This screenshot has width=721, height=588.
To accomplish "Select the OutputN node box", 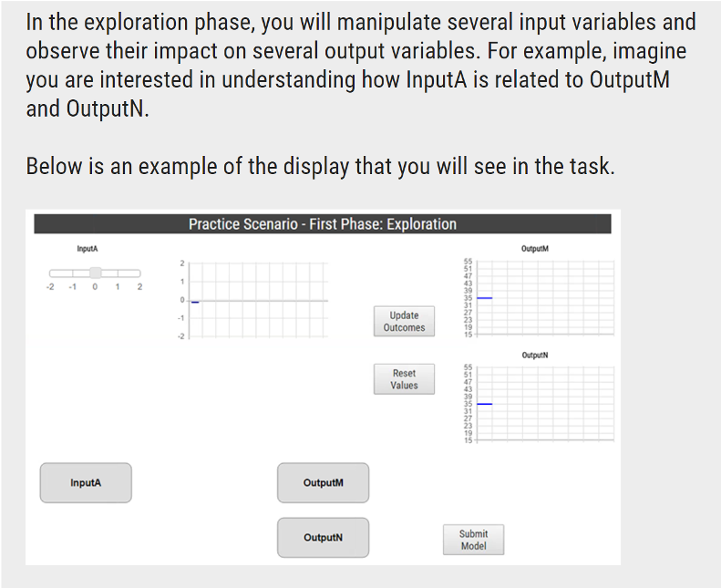I will (x=323, y=538).
